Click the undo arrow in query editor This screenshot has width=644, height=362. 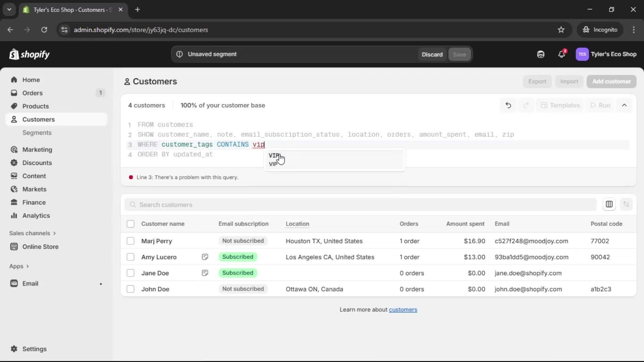(x=508, y=105)
